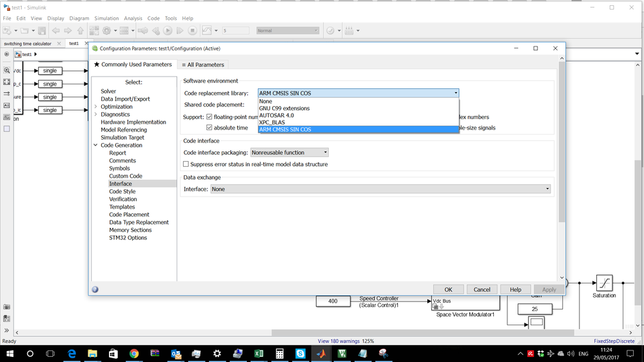Open Data exchange Interface dropdown
The height and width of the screenshot is (362, 644).
coord(380,189)
